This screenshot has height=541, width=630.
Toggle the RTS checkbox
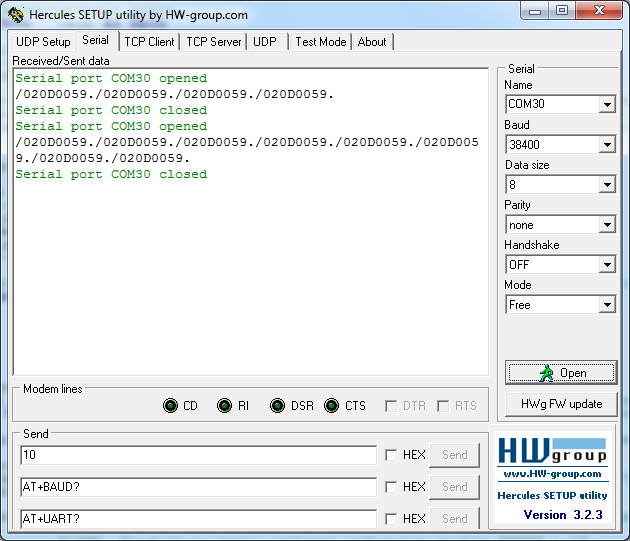[x=443, y=406]
